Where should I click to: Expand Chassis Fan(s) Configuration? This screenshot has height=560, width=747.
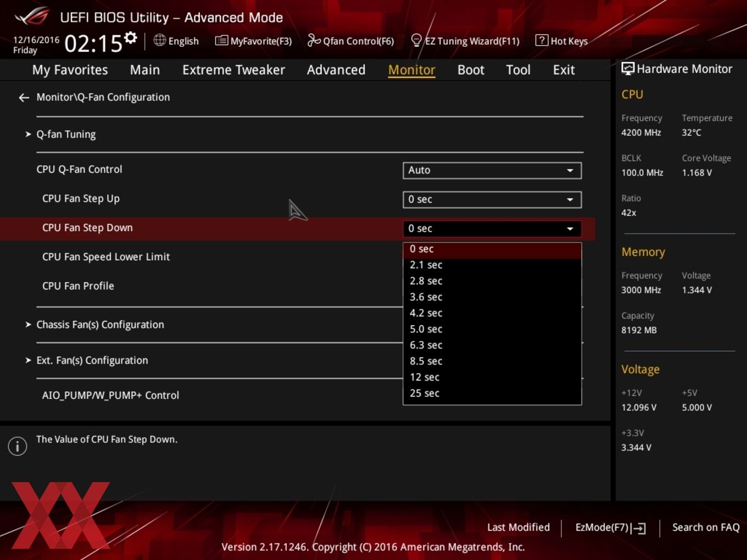[x=100, y=324]
